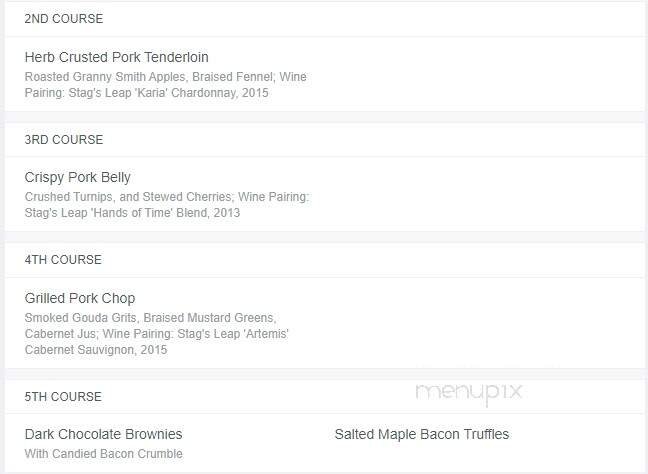Click the menupix watermark logo
Viewport: 648px width, 474px height.
pos(468,393)
